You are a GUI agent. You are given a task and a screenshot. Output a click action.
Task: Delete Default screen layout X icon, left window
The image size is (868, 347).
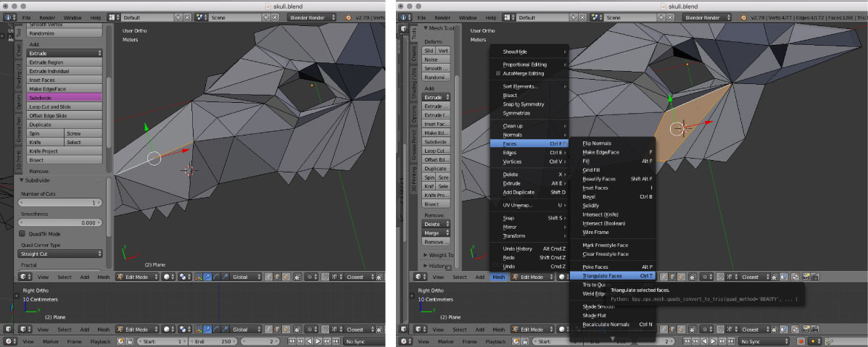pyautogui.click(x=187, y=17)
